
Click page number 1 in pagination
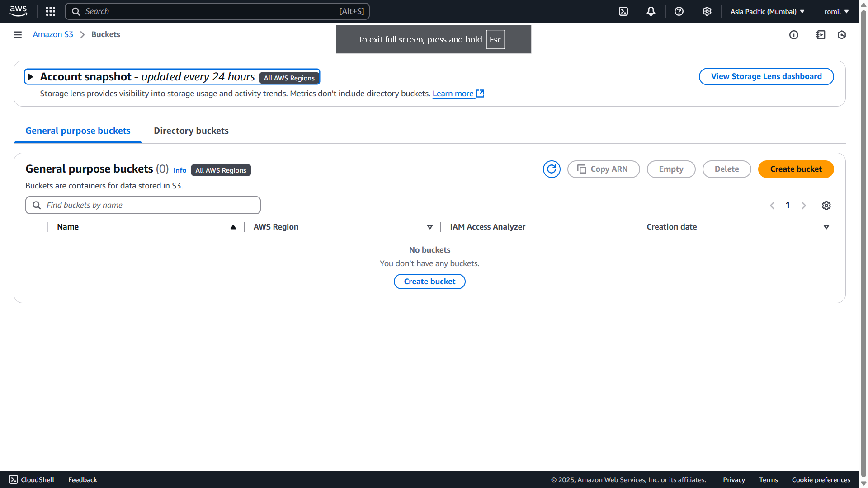click(x=788, y=205)
